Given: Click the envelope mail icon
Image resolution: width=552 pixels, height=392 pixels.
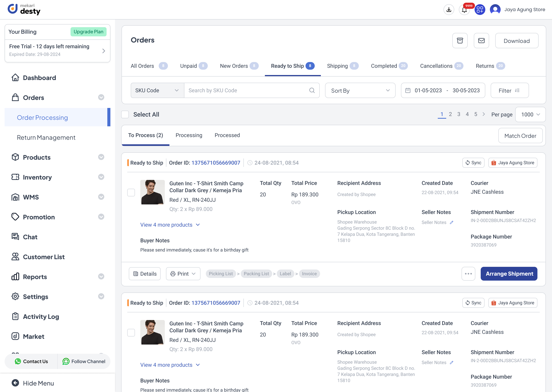Looking at the screenshot, I should pos(481,41).
